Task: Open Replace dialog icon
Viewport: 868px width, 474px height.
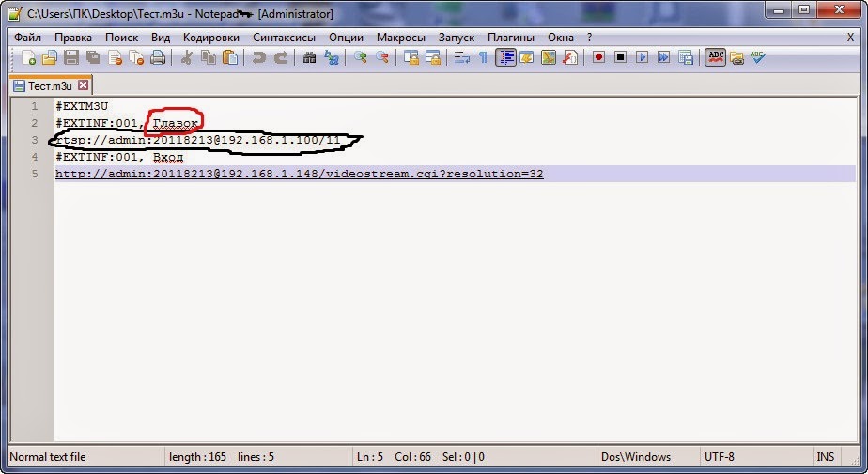Action: pyautogui.click(x=331, y=57)
